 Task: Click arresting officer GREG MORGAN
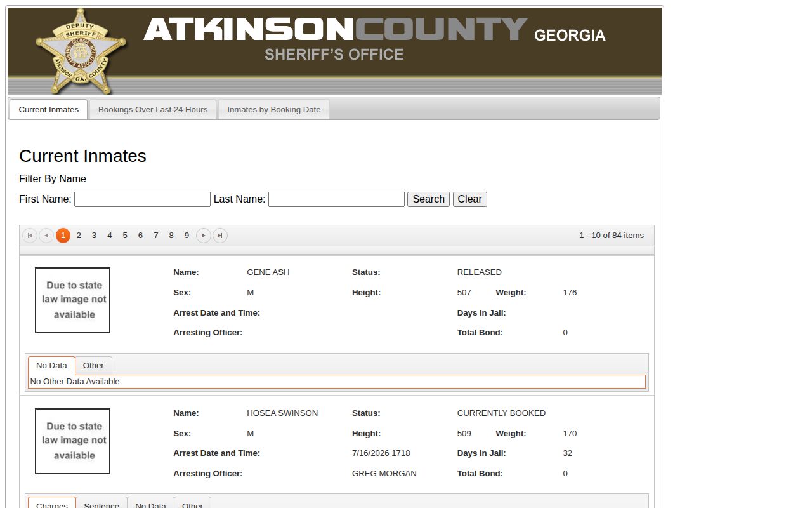pyautogui.click(x=384, y=474)
